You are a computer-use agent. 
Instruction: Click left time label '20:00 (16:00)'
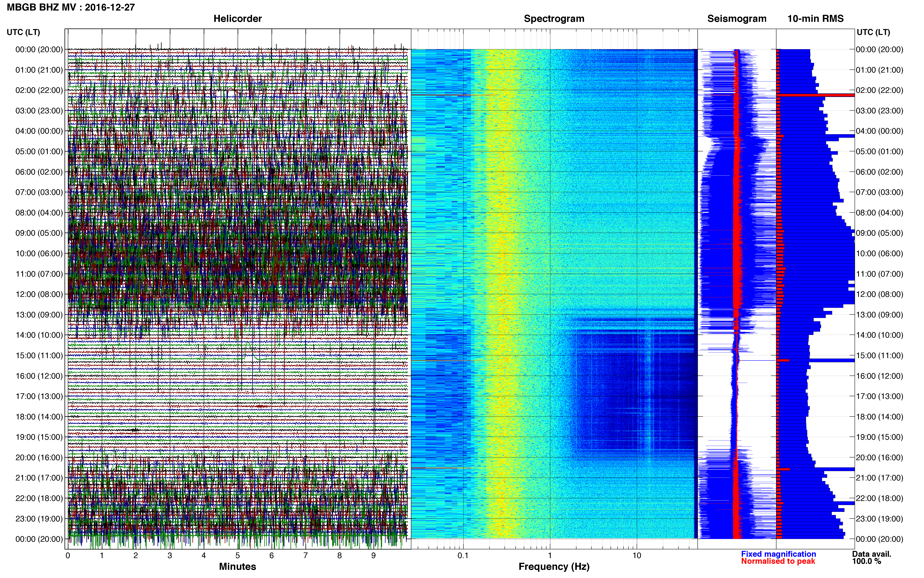pyautogui.click(x=39, y=458)
